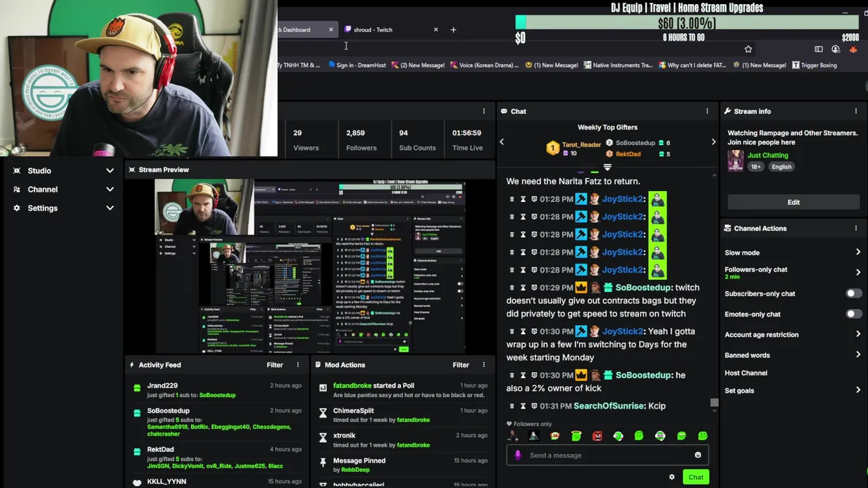Click the Edit stream info button
The width and height of the screenshot is (868, 488).
pyautogui.click(x=793, y=202)
